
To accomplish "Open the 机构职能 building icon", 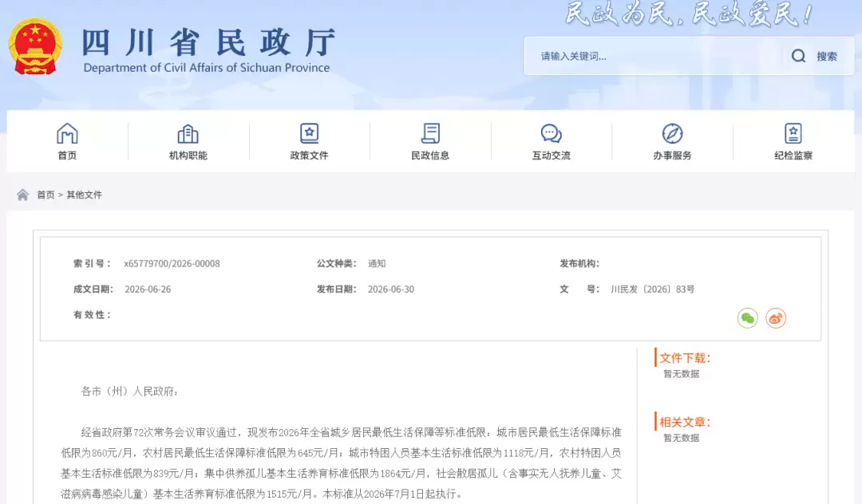I will click(x=188, y=133).
